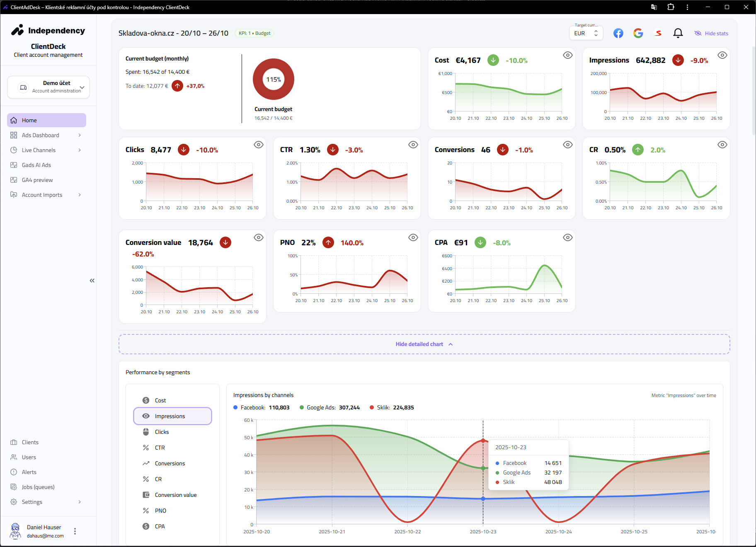Viewport: 756px width, 547px height.
Task: Select the Sklik icon in the top bar
Action: click(x=658, y=33)
